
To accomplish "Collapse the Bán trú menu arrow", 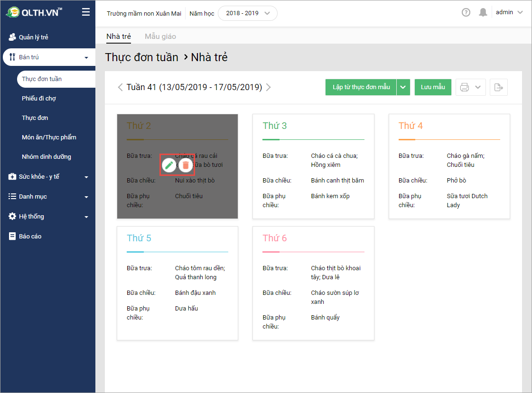I will 86,57.
